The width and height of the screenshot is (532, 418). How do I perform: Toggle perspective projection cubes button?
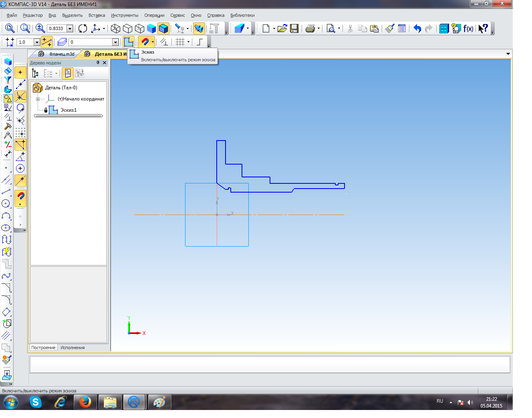click(199, 28)
